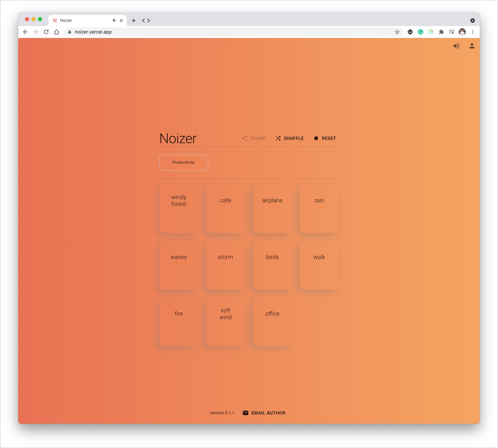The image size is (498, 448).
Task: Open the Extensions puzzle icon
Action: tap(441, 32)
